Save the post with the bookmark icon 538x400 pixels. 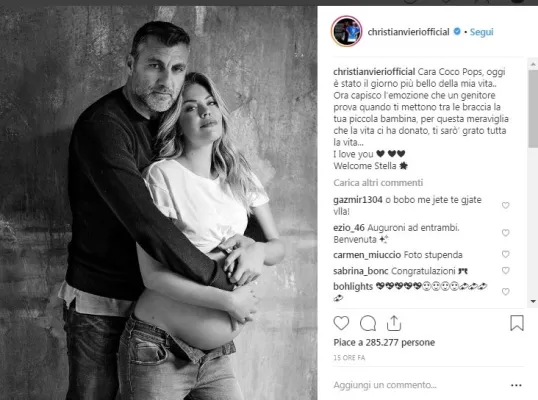(x=517, y=323)
